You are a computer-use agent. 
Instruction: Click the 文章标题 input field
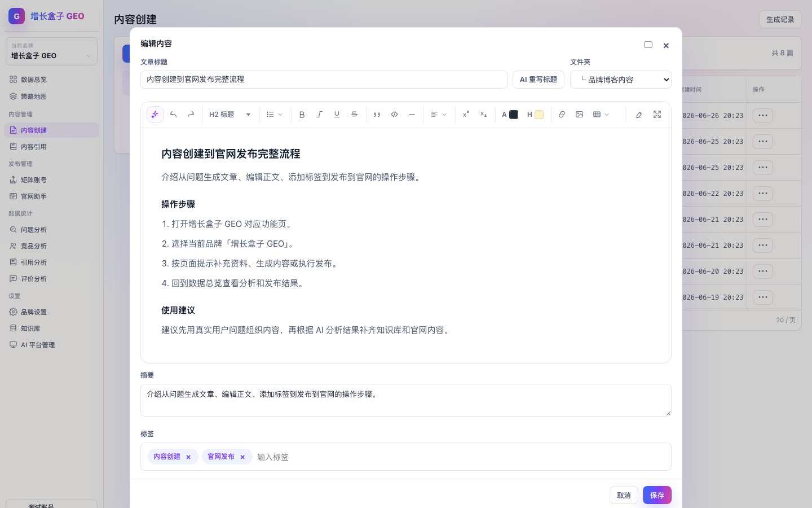(x=324, y=80)
